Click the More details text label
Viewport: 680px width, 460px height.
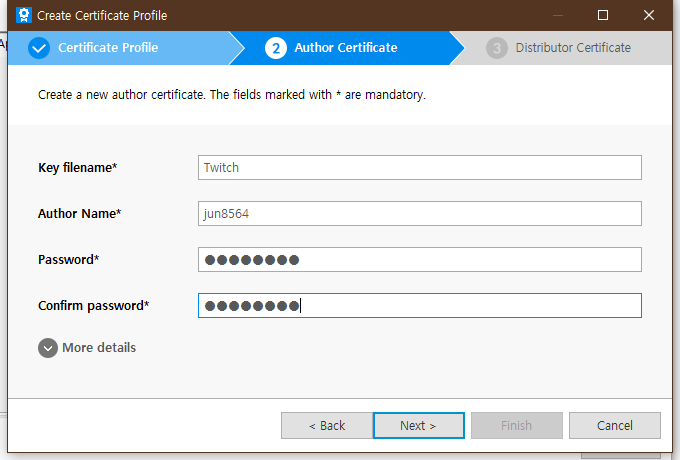99,348
